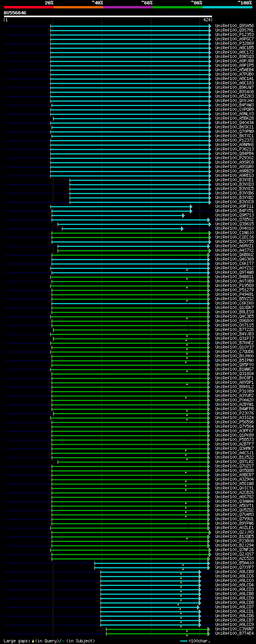Viewport: 256px width, 644px height.
Task: Select hit label UniRef100_P19569
Action: coord(234,286)
